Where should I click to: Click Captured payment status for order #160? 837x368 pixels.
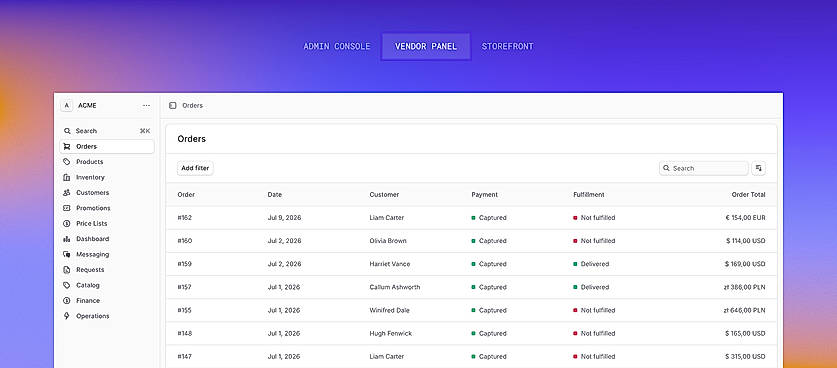(x=489, y=241)
